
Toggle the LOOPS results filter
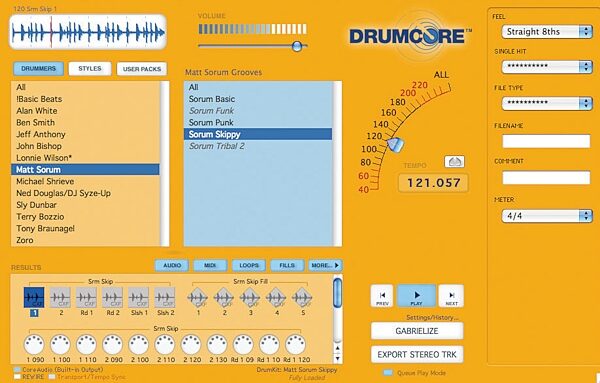(249, 265)
